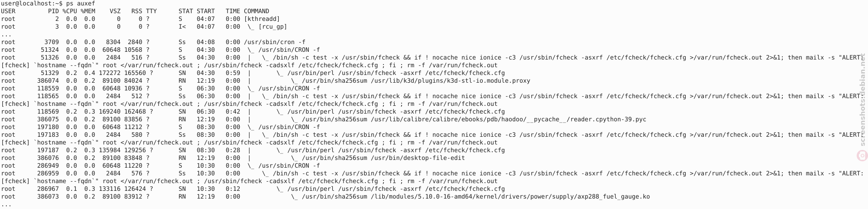This screenshot has height=209, width=868.
Task: Click the /usr/sbin/cron -f parent process
Action: click(275, 42)
